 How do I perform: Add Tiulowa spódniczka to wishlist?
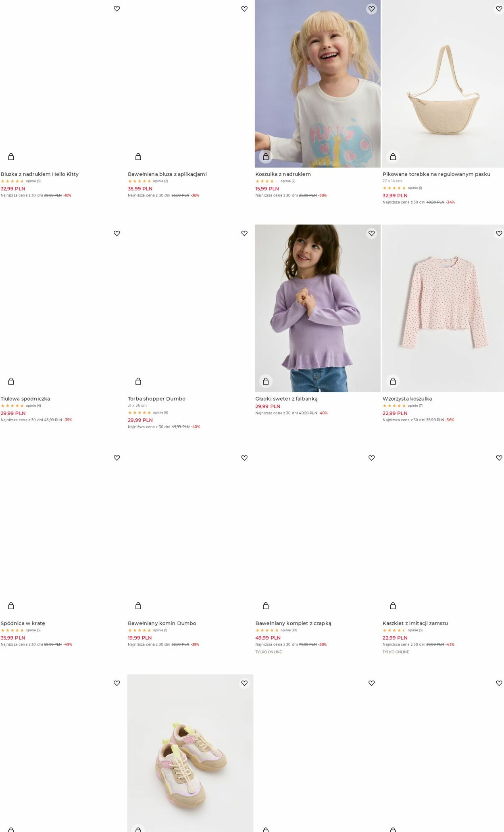[x=117, y=233]
